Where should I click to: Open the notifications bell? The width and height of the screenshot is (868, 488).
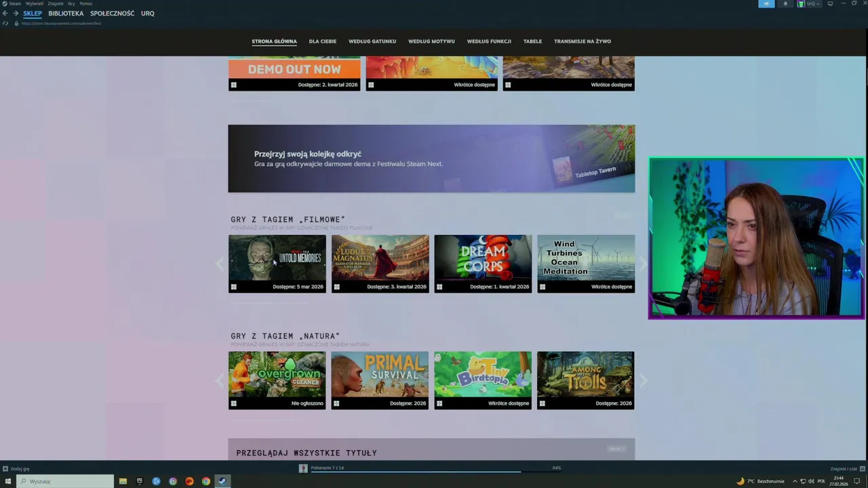point(786,3)
